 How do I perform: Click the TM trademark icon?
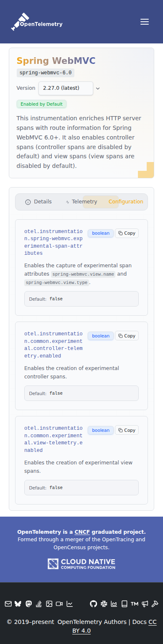pos(135,603)
